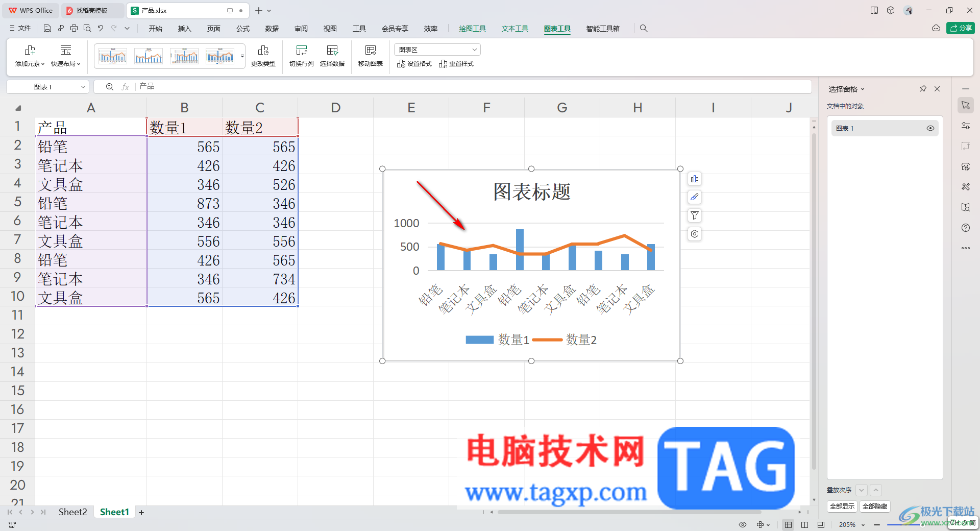
Task: Close the 选择窗格 selection pane
Action: point(937,89)
